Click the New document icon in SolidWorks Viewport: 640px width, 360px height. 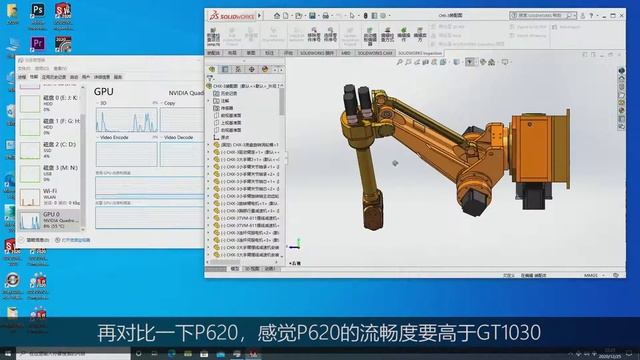(286, 16)
